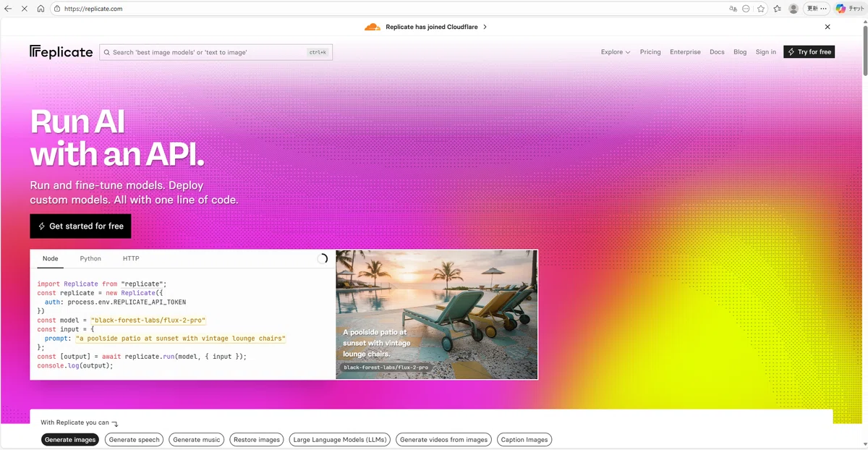Click Get started for free
This screenshot has height=450, width=868.
(x=80, y=226)
